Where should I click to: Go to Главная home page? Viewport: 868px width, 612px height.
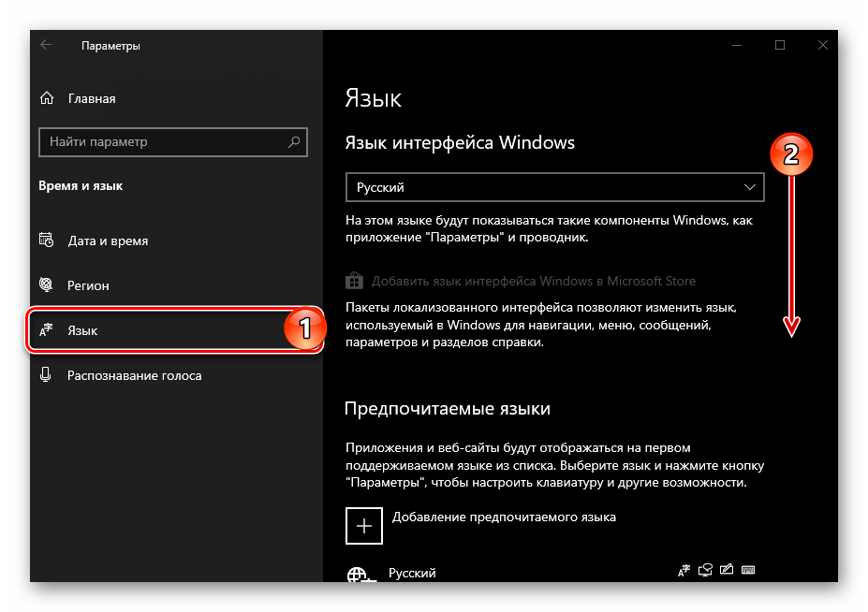(92, 98)
